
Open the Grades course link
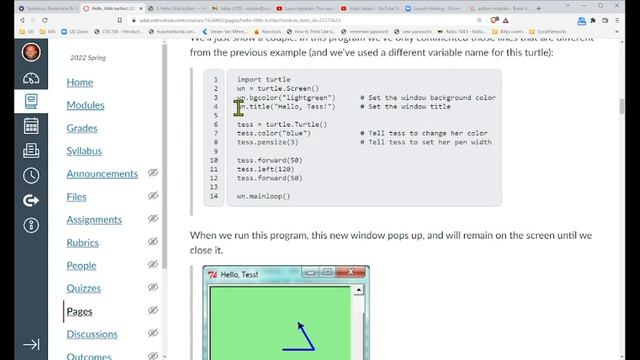(82, 128)
